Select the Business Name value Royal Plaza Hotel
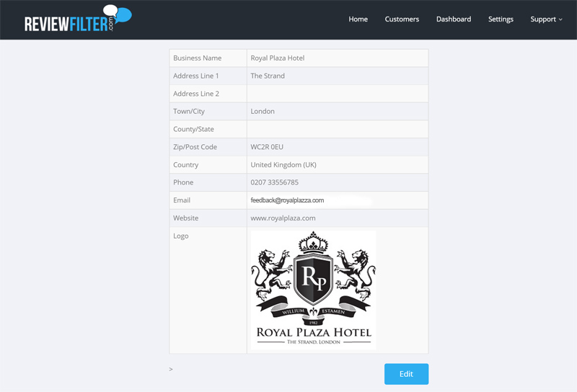Viewport: 577px width, 392px height. pyautogui.click(x=278, y=58)
